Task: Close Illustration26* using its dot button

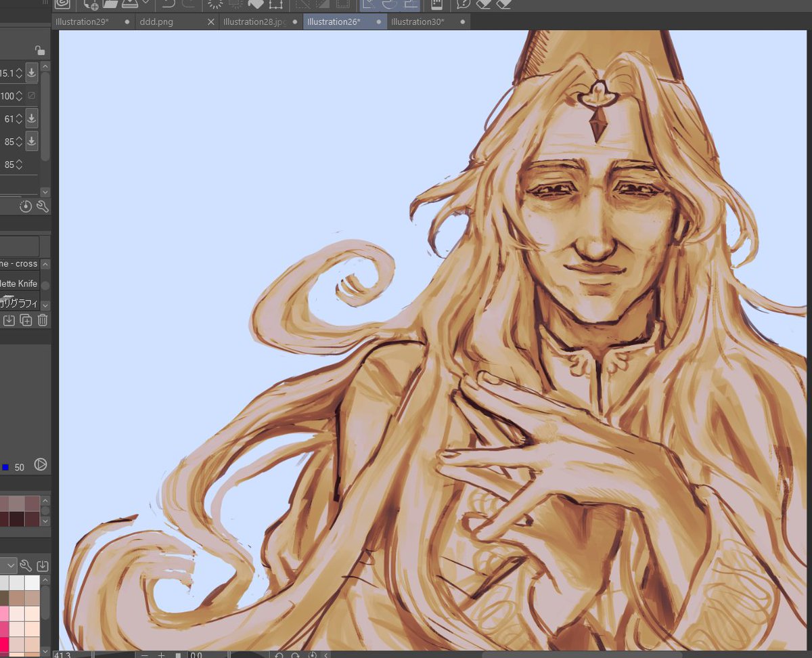Action: click(x=379, y=22)
